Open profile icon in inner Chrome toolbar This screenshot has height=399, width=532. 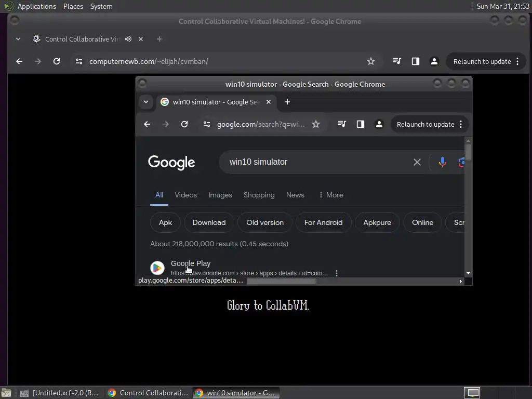pyautogui.click(x=379, y=124)
